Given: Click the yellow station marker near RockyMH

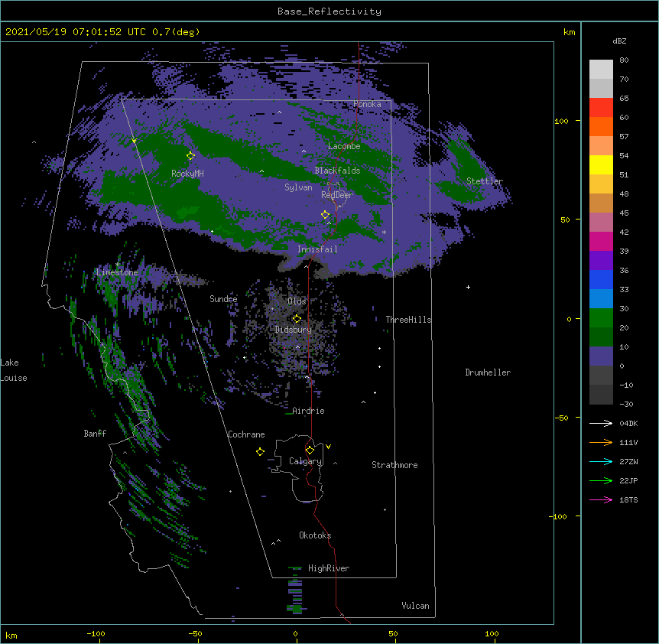Looking at the screenshot, I should pos(190,155).
